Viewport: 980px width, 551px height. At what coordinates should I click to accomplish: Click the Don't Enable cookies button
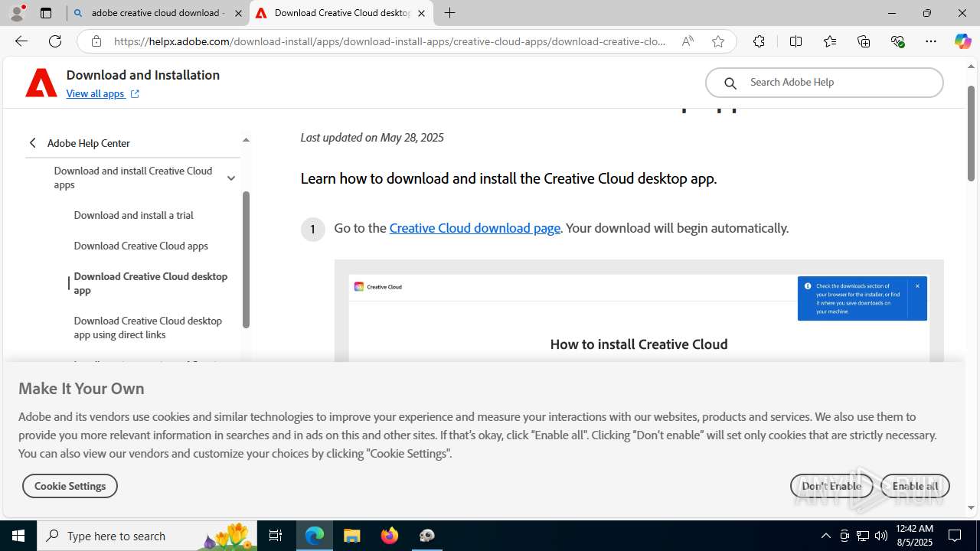pos(831,486)
